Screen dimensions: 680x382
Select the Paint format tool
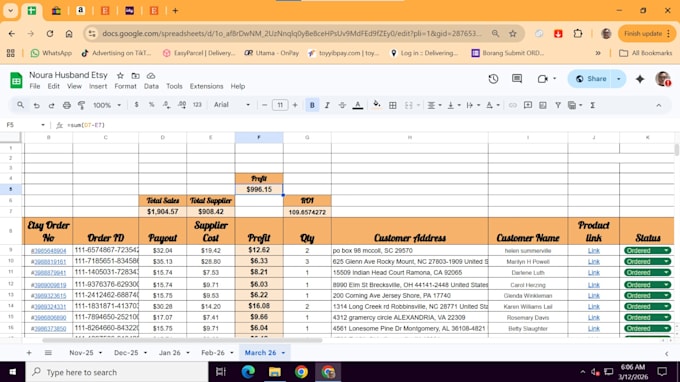click(81, 105)
